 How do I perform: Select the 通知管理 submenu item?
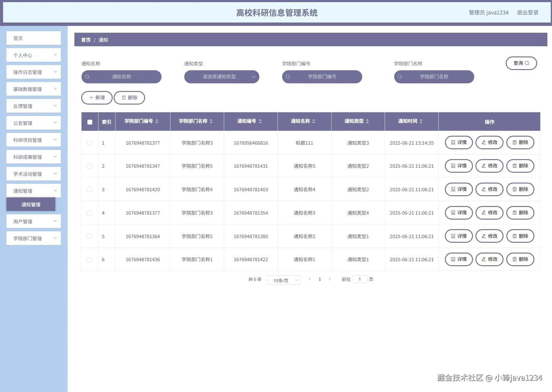31,204
